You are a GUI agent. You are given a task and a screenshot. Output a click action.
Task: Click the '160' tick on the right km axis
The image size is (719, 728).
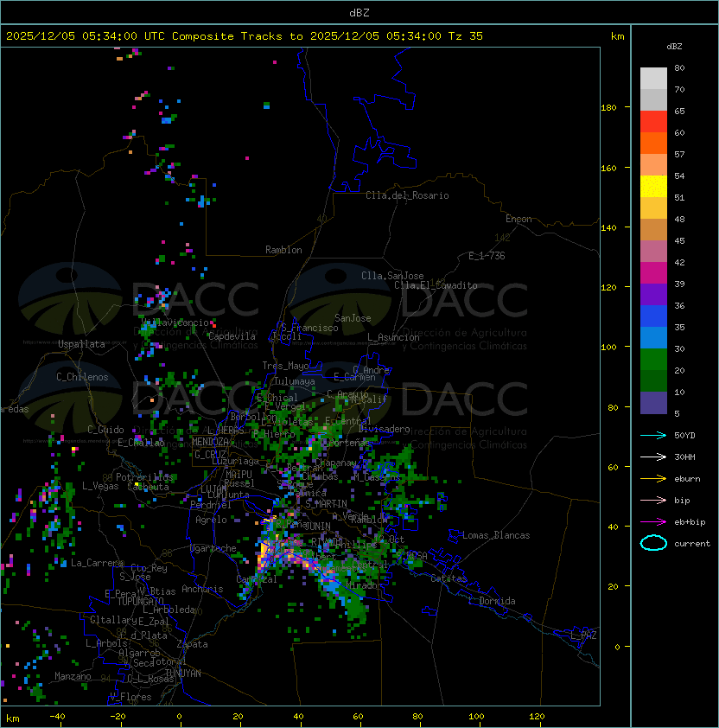608,168
